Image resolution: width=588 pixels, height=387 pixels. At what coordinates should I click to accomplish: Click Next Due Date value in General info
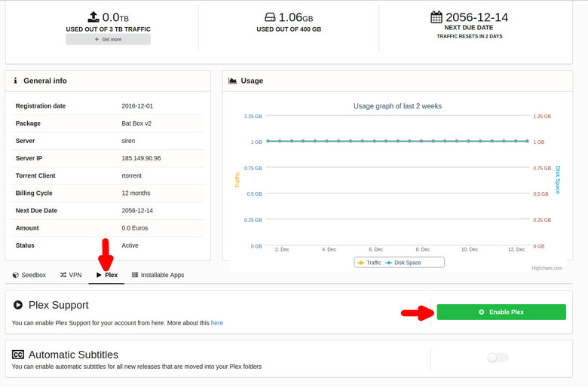(137, 211)
